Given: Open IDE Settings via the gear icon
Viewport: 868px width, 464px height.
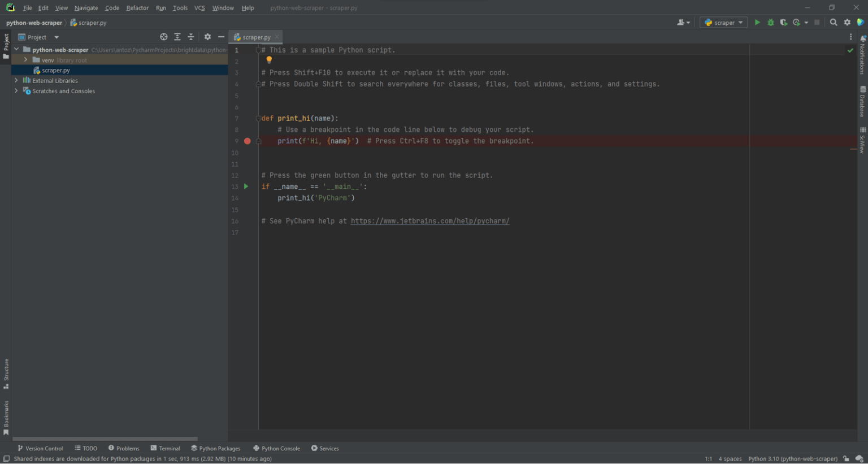Looking at the screenshot, I should [x=847, y=22].
